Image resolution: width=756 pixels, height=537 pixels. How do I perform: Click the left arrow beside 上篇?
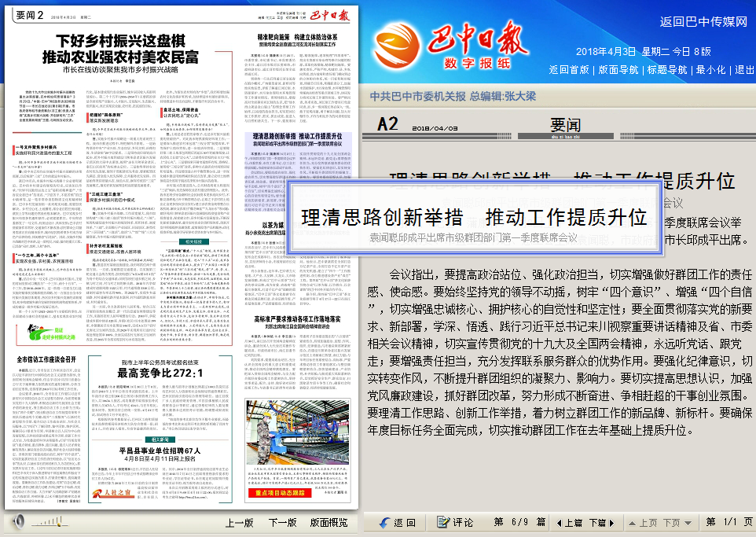pyautogui.click(x=559, y=523)
